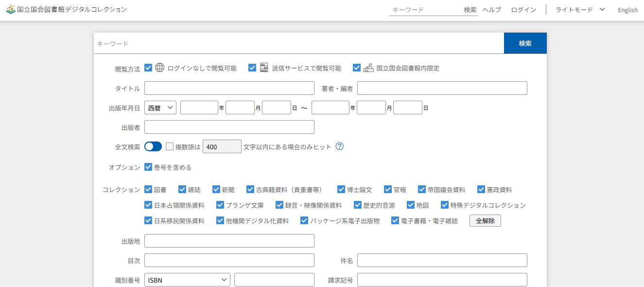Open the 西暦 calendar type dropdown
Image resolution: width=644 pixels, height=287 pixels.
(160, 108)
